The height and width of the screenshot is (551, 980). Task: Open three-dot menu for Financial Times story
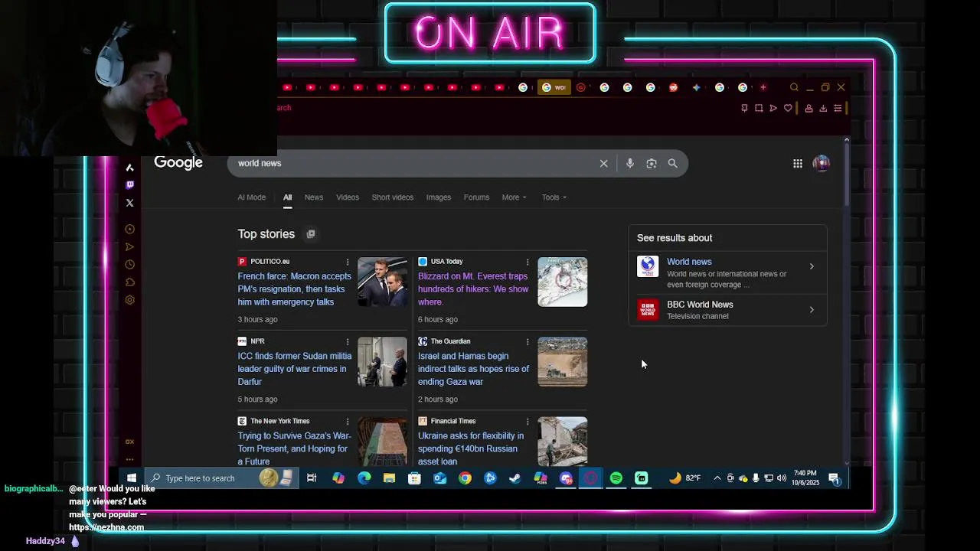pyautogui.click(x=528, y=421)
